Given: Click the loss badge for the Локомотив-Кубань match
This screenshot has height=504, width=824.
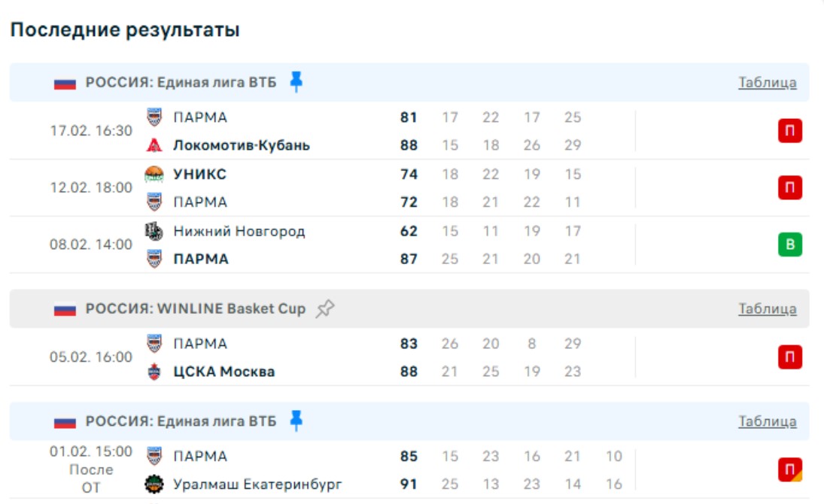Looking at the screenshot, I should coord(789,132).
